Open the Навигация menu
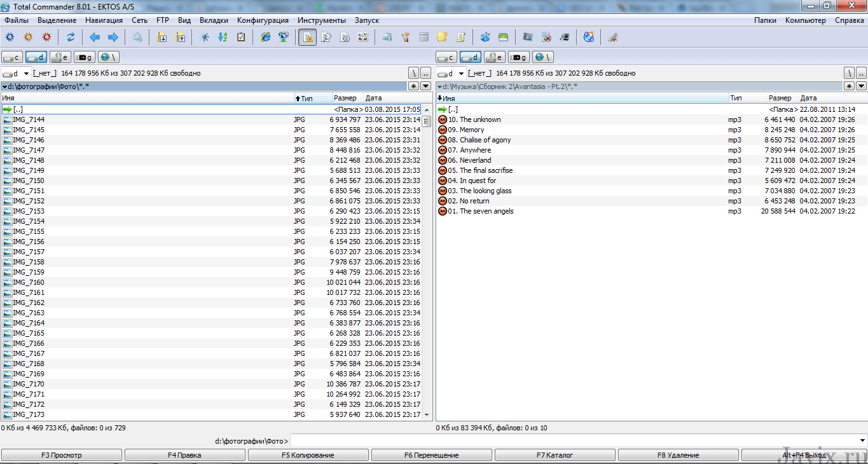The width and height of the screenshot is (868, 464). [104, 20]
